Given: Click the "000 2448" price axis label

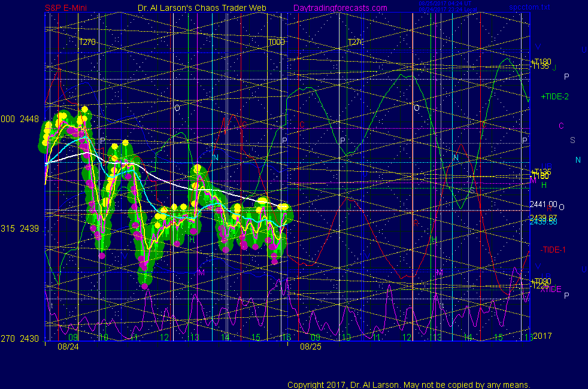Looking at the screenshot, I should click(x=20, y=119).
